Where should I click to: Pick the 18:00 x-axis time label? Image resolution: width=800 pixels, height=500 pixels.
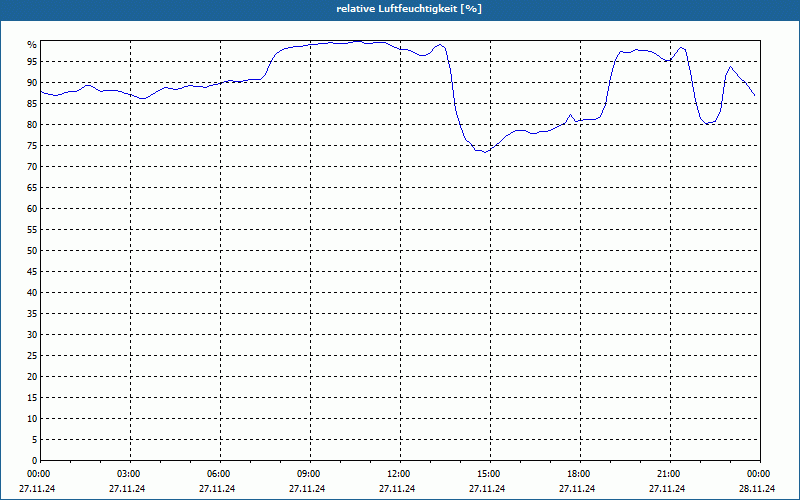tap(578, 474)
